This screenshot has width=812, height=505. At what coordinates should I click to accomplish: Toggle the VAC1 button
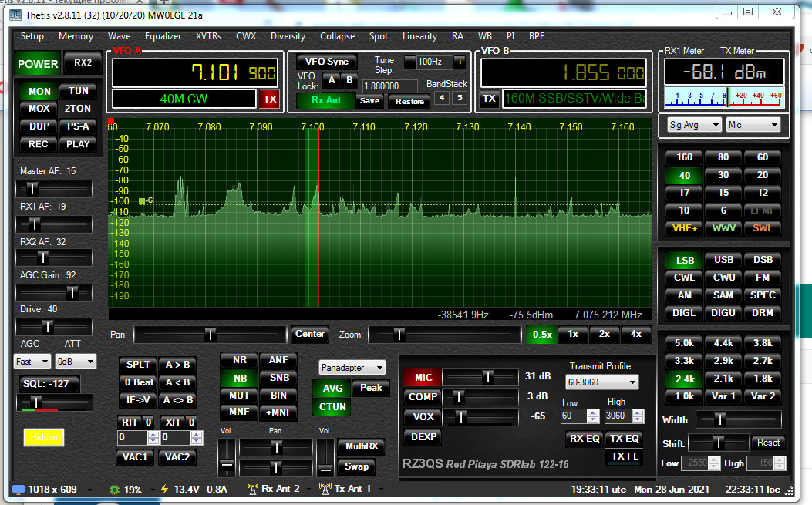(135, 457)
